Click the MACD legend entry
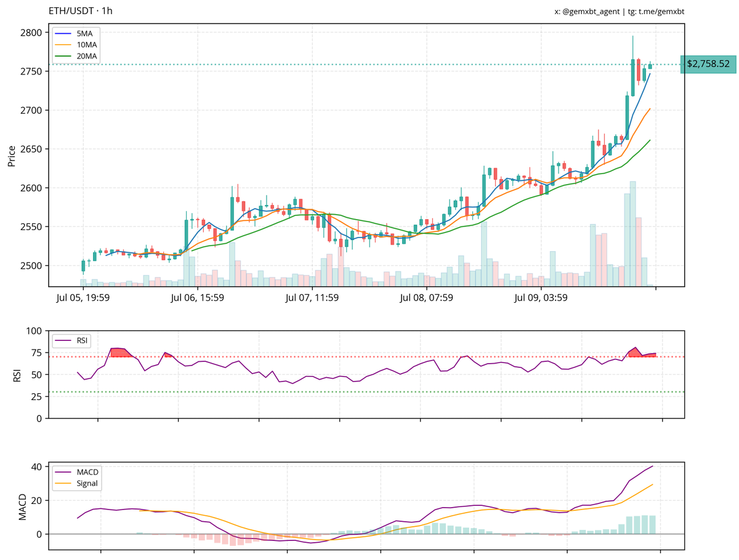Viewport: 739px width, 560px height. [x=78, y=472]
